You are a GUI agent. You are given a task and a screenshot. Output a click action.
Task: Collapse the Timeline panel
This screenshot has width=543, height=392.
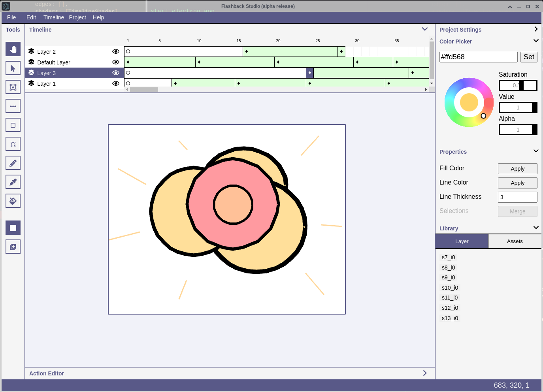pyautogui.click(x=425, y=29)
